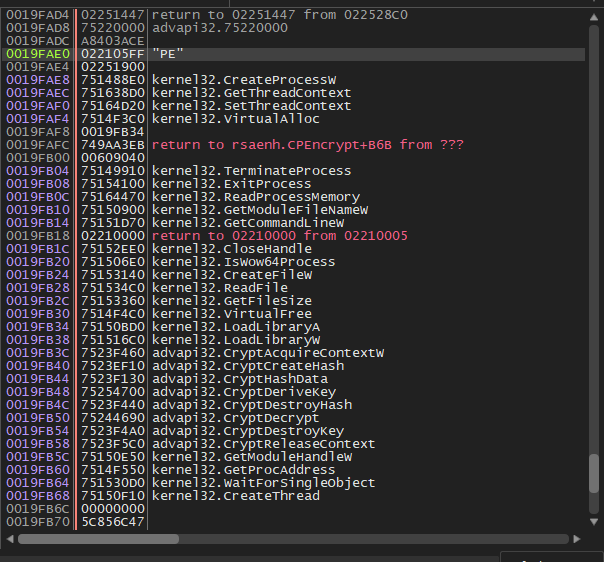The height and width of the screenshot is (562, 604).
Task: Select kernel32.CreateFileW entry
Action: point(232,275)
